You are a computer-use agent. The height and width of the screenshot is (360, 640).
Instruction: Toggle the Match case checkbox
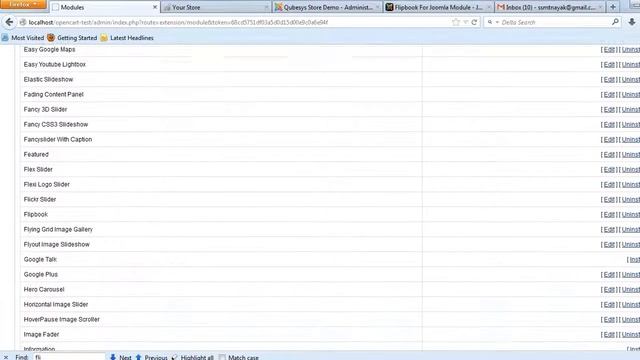[222, 357]
